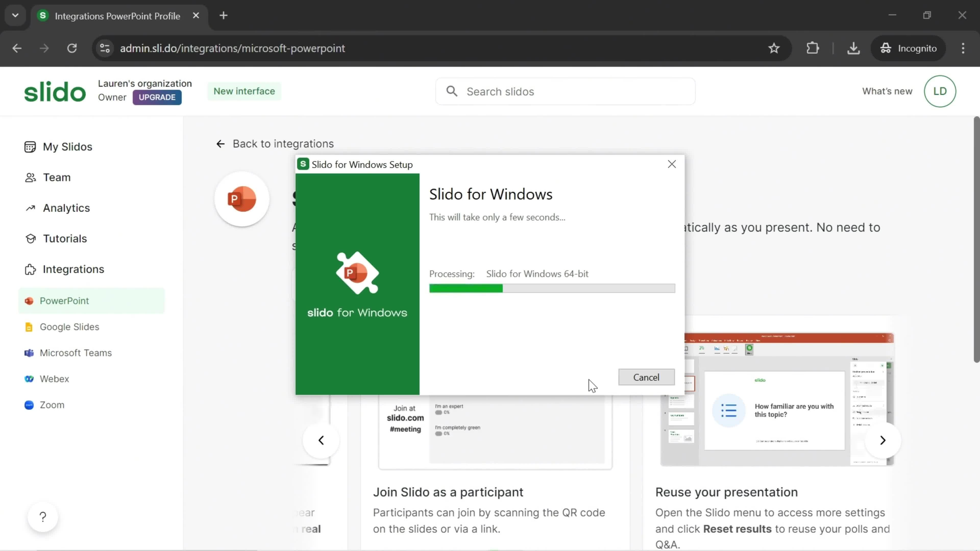Select Microsoft Teams integration in sidebar
The image size is (980, 551).
click(x=75, y=353)
